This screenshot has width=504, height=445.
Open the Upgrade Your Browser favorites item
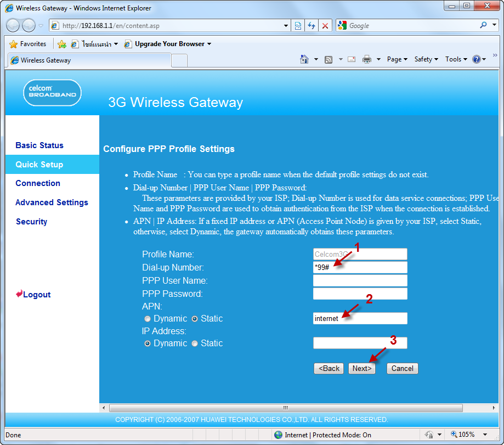tap(168, 44)
